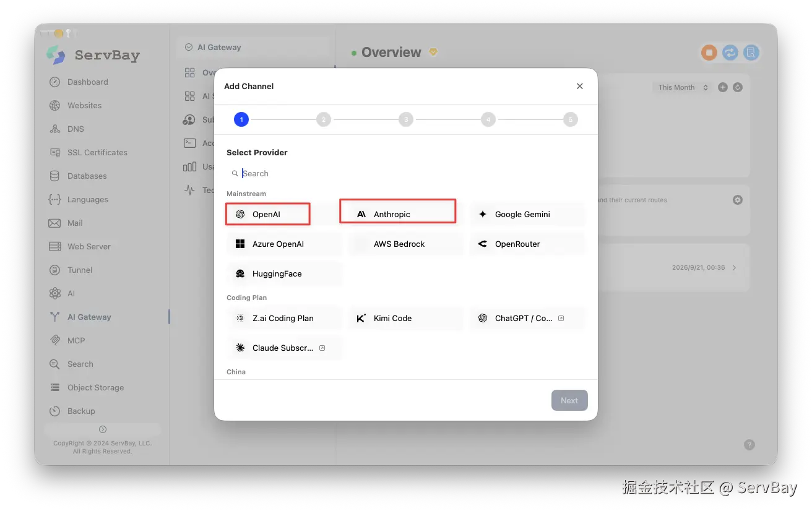812x511 pixels.
Task: Click the China section label
Action: pyautogui.click(x=236, y=372)
